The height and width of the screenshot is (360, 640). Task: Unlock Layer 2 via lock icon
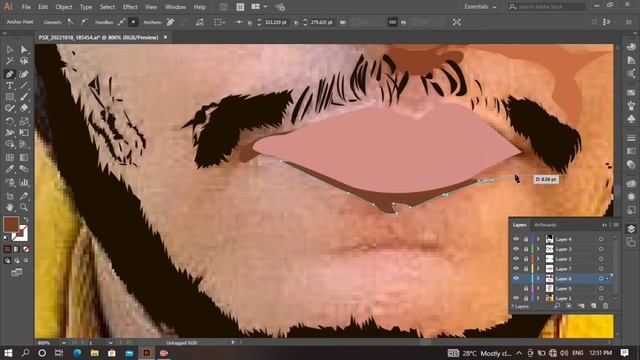(x=526, y=259)
